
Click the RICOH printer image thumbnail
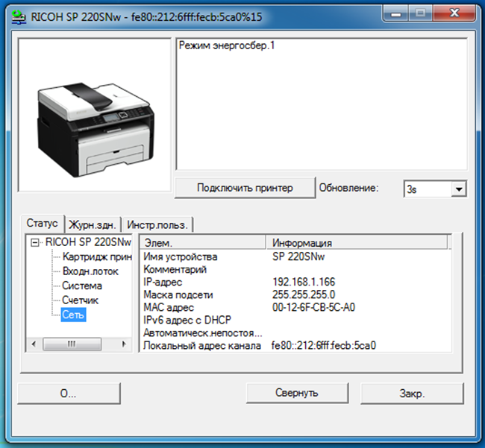(94, 116)
